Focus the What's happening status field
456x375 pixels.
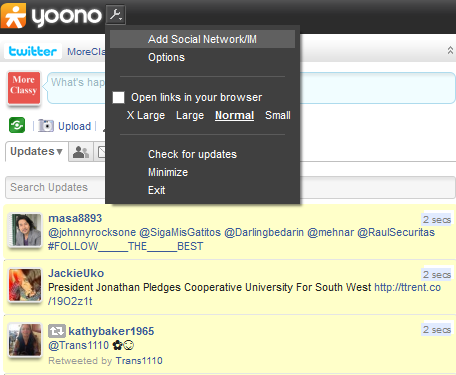tap(251, 88)
